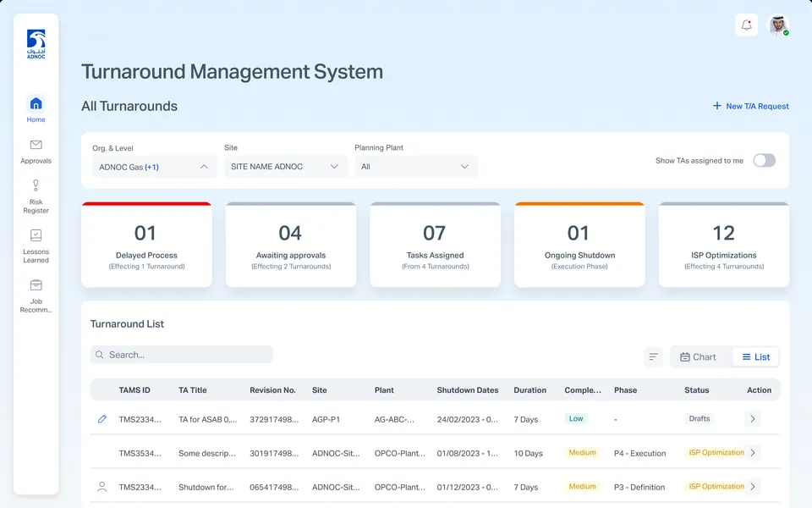Image resolution: width=812 pixels, height=508 pixels.
Task: Sort by Revision No. column header
Action: pyautogui.click(x=272, y=389)
